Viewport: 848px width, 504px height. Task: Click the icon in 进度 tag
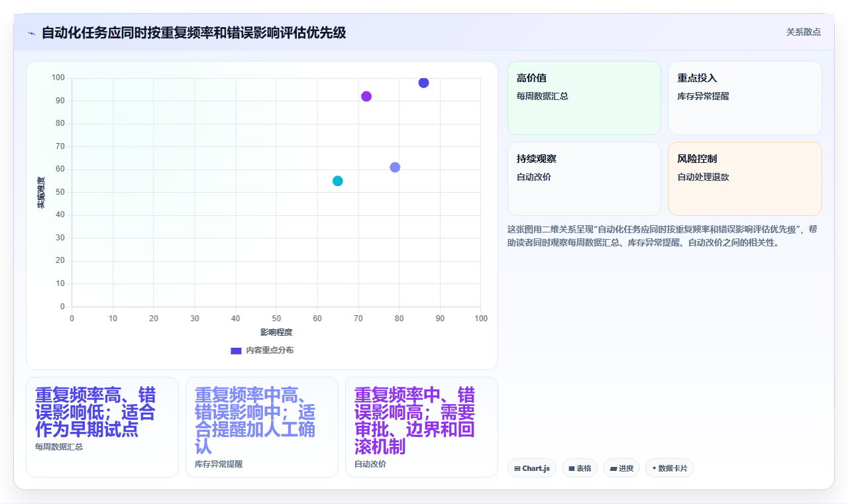coord(613,469)
